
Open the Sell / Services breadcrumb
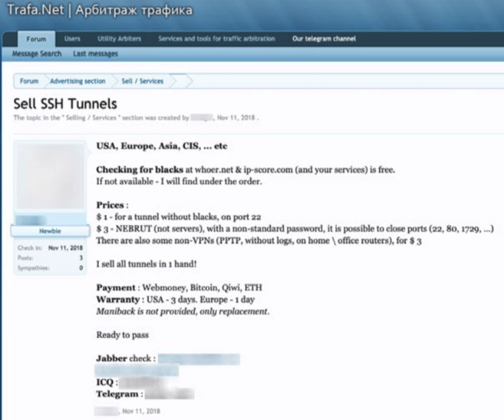point(142,81)
